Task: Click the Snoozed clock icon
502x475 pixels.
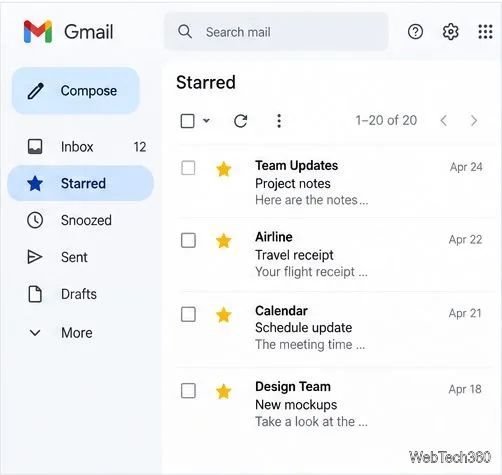Action: click(x=35, y=220)
